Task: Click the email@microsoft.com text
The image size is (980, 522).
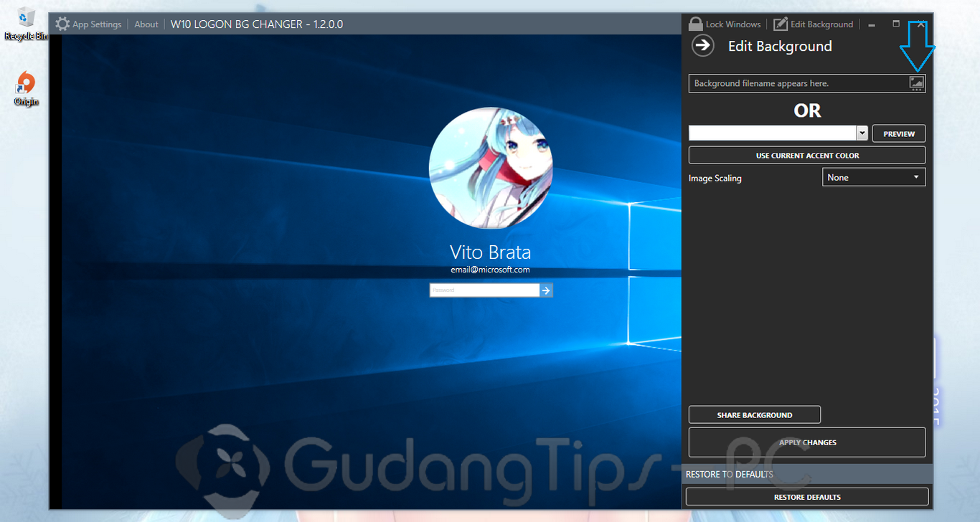Action: (x=491, y=270)
